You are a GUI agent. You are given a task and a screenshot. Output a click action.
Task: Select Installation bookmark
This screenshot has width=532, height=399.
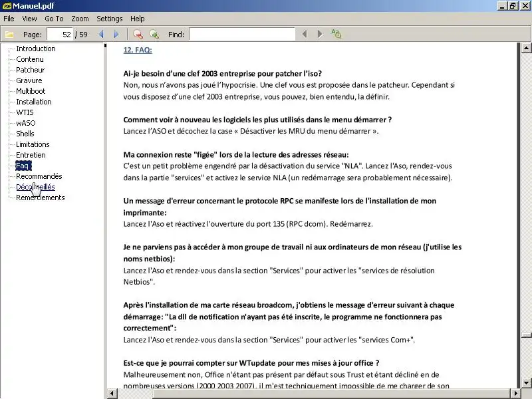pyautogui.click(x=34, y=102)
